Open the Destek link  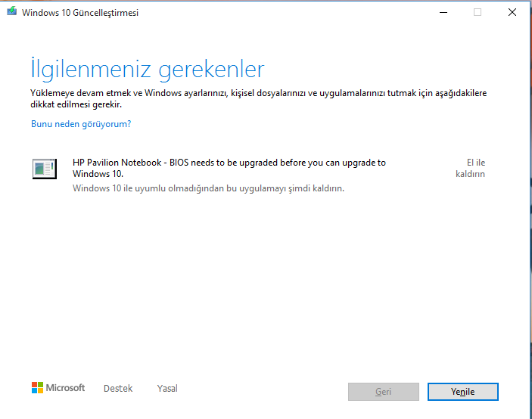(118, 389)
